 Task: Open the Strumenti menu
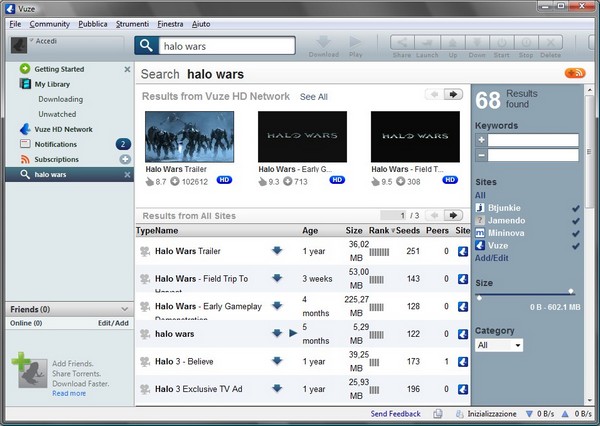click(x=132, y=24)
